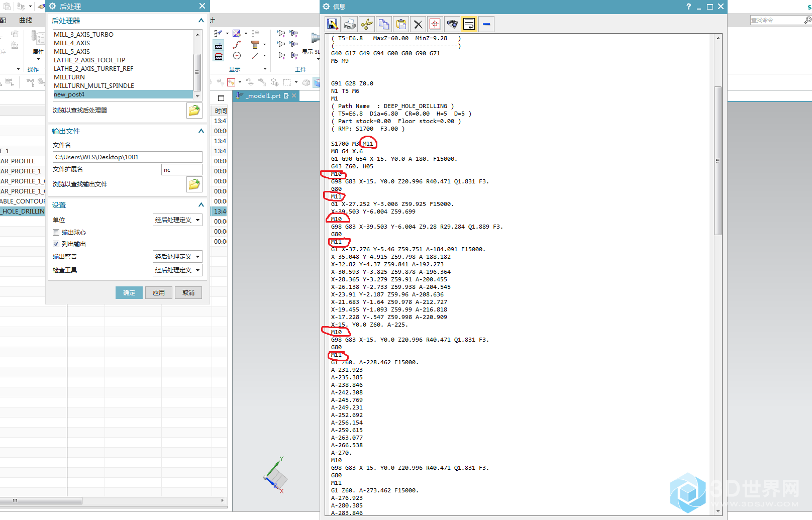Click the 文件名 output path field
The image size is (812, 520).
[128, 157]
